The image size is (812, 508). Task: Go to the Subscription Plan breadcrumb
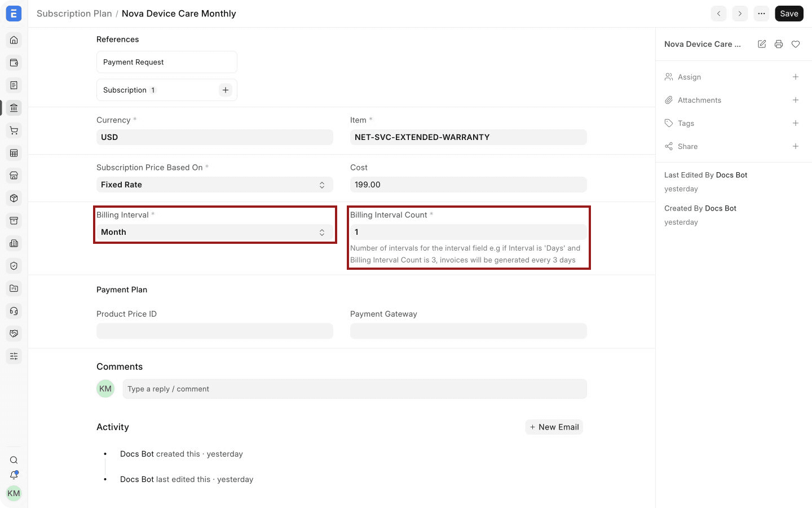coord(74,14)
